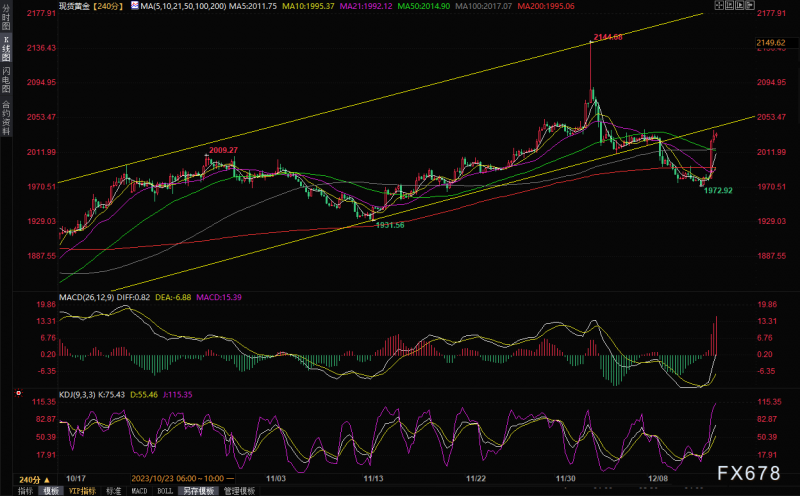Click the last toolbar icon at top right
Screen dimensions: 800x496
[x=750, y=6]
